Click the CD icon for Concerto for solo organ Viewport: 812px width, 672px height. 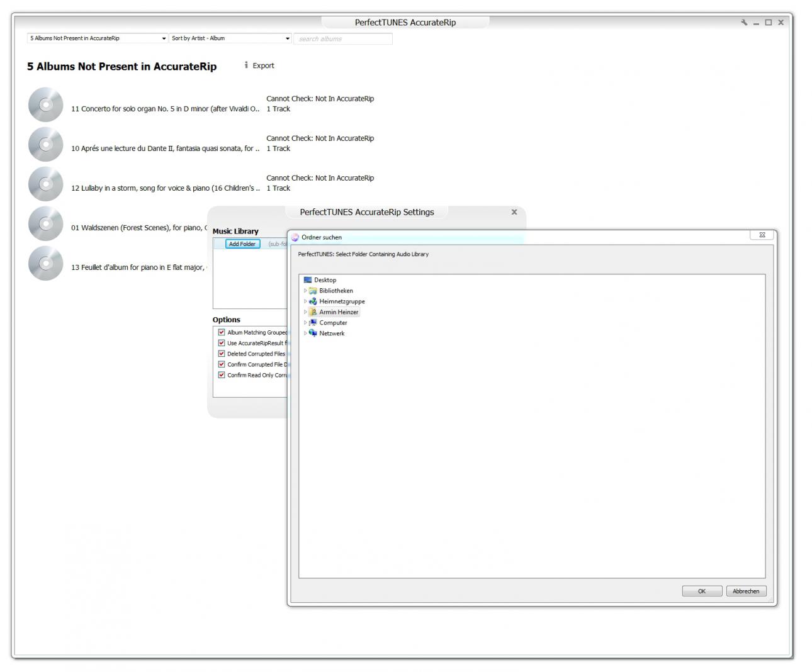(x=46, y=104)
